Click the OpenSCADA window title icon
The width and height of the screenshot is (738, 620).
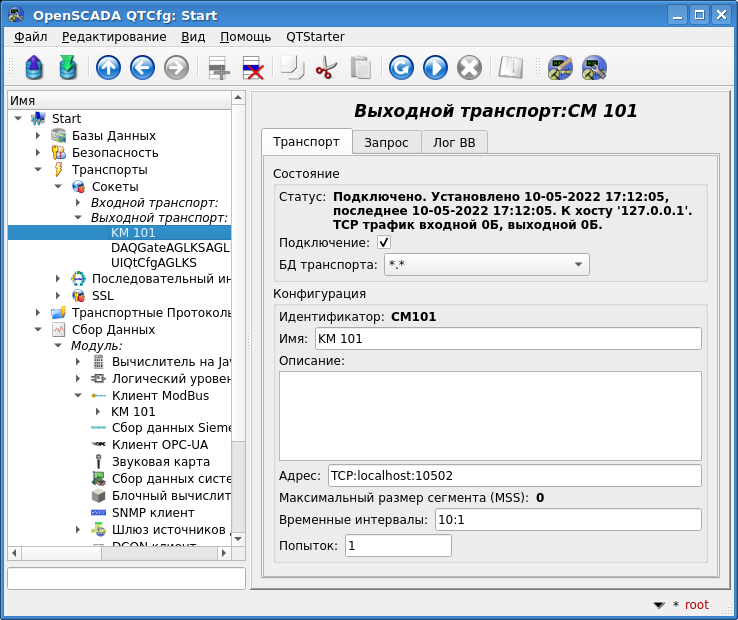point(16,15)
